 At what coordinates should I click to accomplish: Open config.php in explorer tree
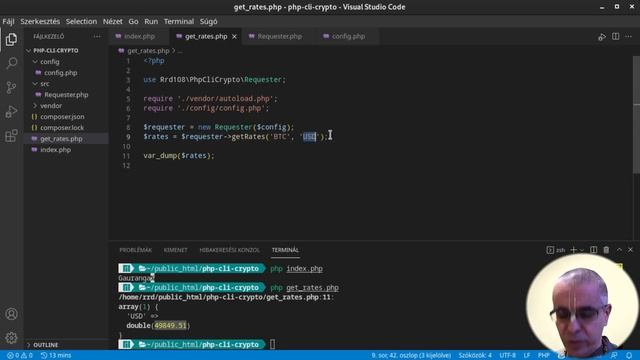pyautogui.click(x=60, y=73)
